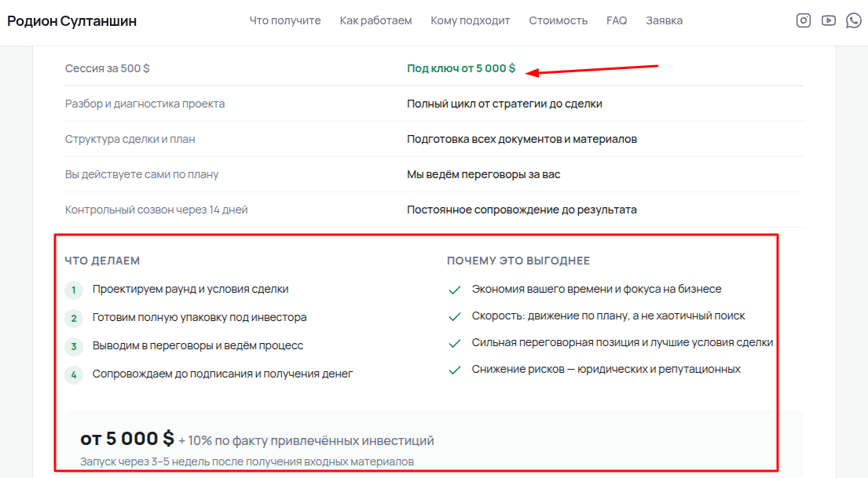Click the step 4 number badge
868x478 pixels.
[x=74, y=374]
